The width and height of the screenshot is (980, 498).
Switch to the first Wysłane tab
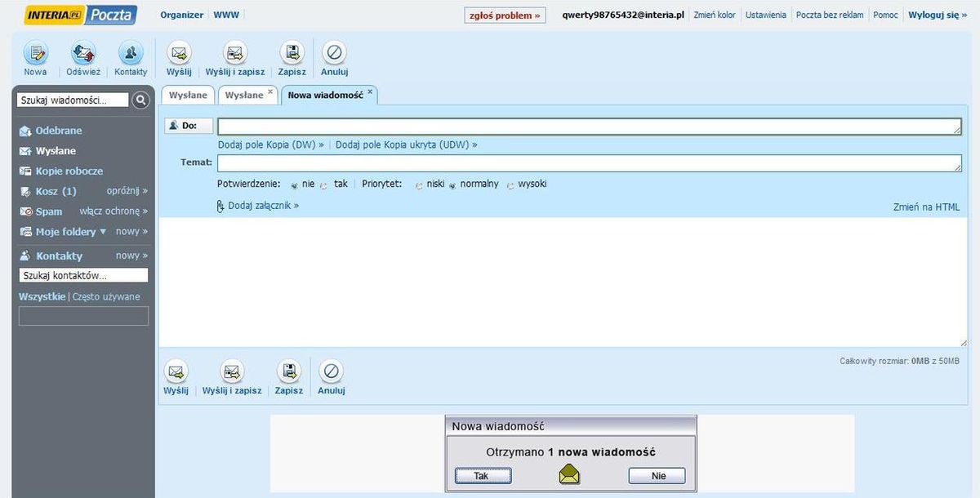[188, 95]
